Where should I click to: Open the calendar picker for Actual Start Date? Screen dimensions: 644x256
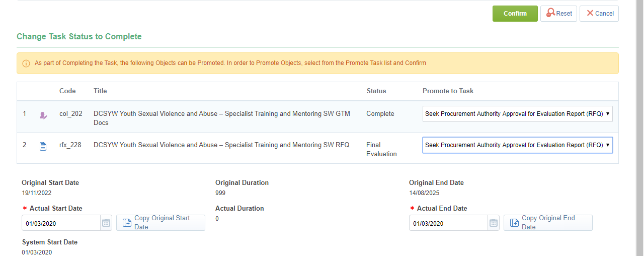pos(106,223)
